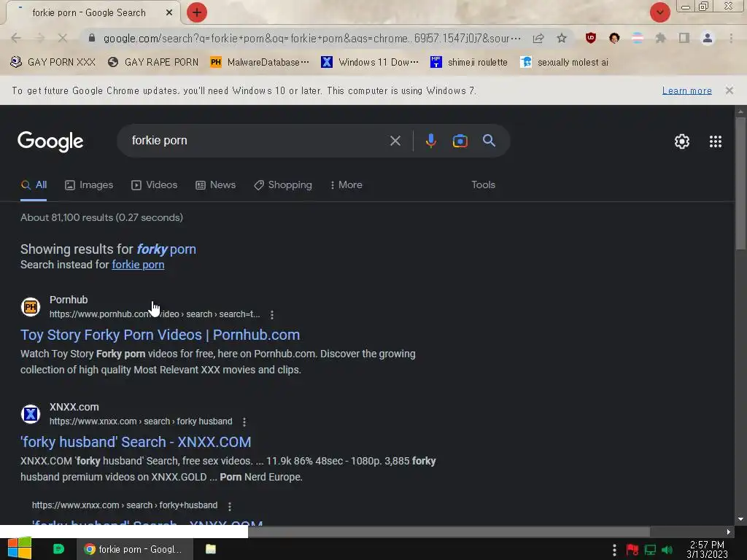
Task: Switch to the News tab
Action: tap(216, 185)
